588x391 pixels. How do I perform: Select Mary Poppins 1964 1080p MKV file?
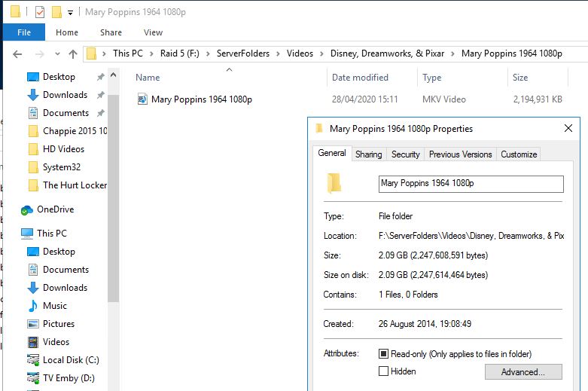[x=201, y=99]
